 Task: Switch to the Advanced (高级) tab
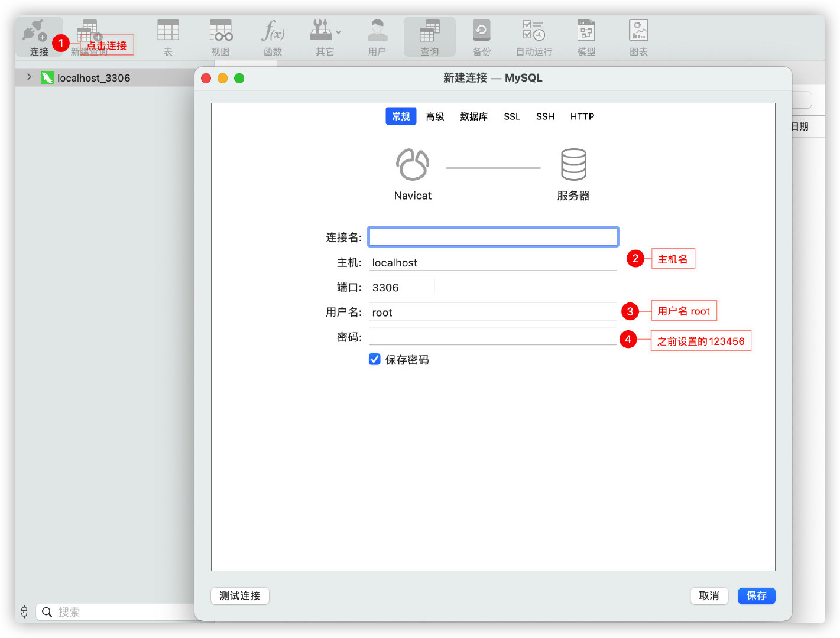(x=435, y=116)
